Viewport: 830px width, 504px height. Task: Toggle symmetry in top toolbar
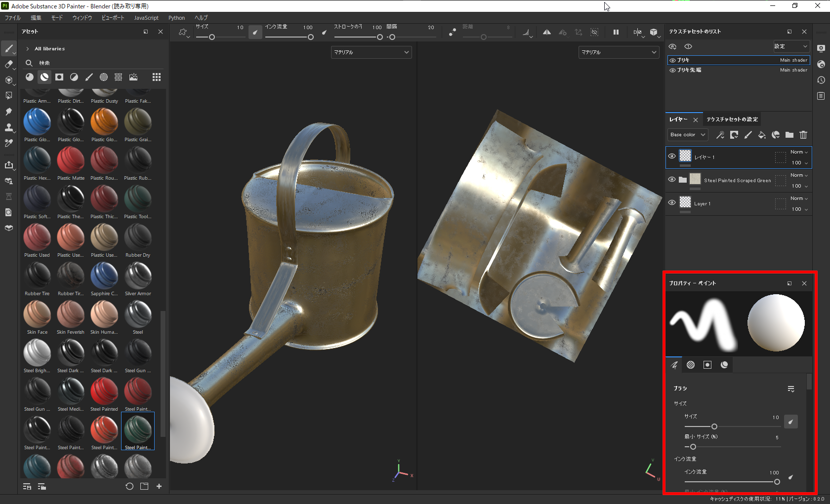click(547, 33)
